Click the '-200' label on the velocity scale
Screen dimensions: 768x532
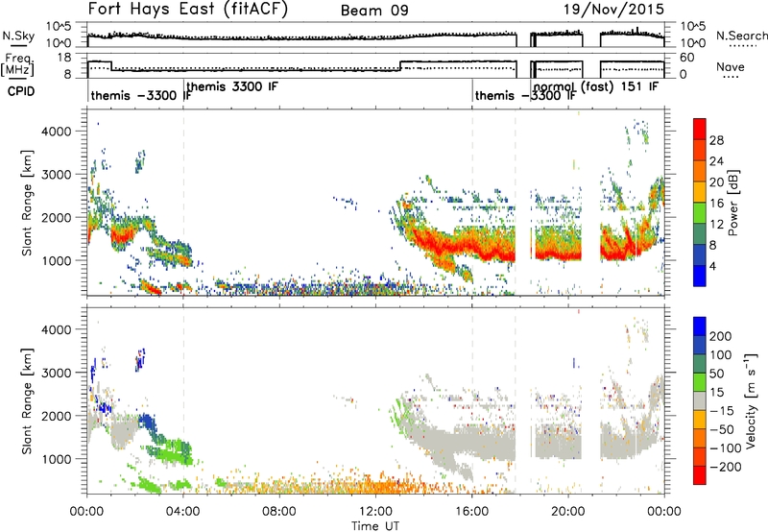(725, 467)
